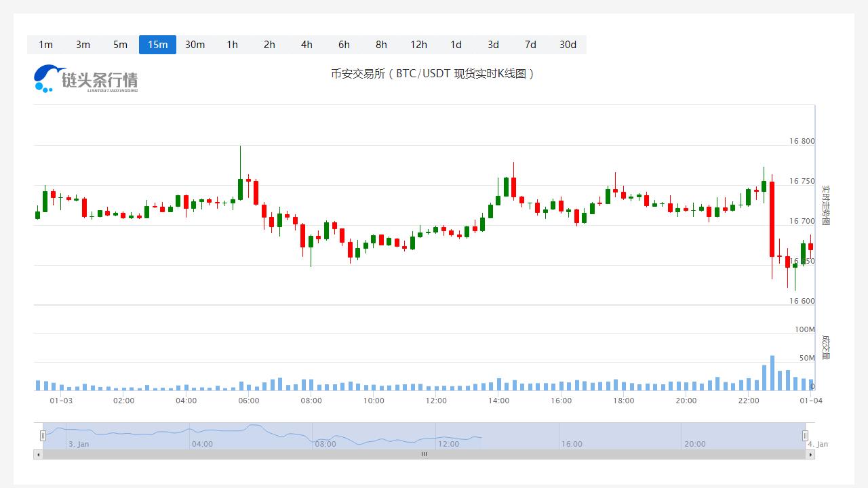Click the tallest volume bar near 22:45
Image resolution: width=868 pixels, height=488 pixels.
772,373
